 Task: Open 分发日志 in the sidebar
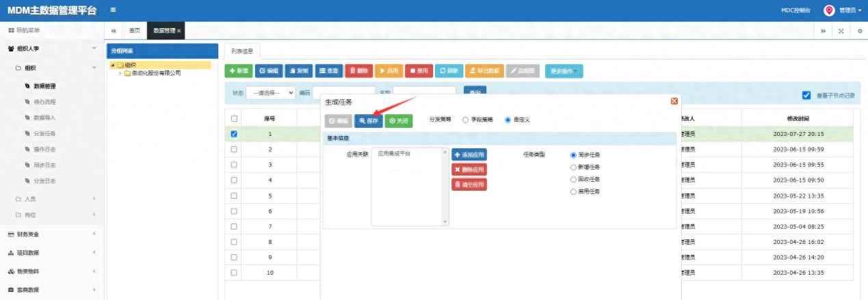(44, 181)
